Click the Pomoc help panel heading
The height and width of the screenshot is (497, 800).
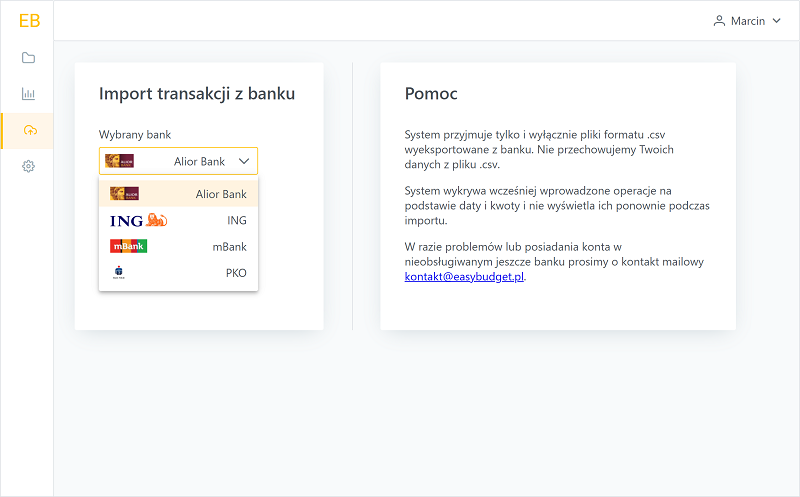pyautogui.click(x=431, y=93)
